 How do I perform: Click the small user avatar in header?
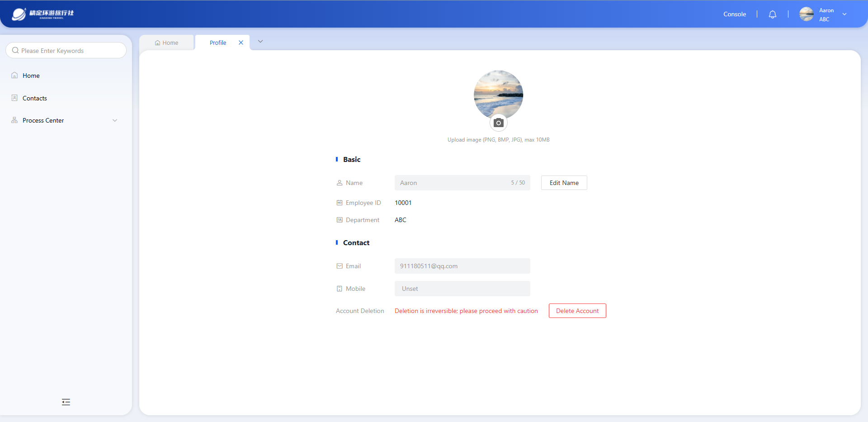806,14
